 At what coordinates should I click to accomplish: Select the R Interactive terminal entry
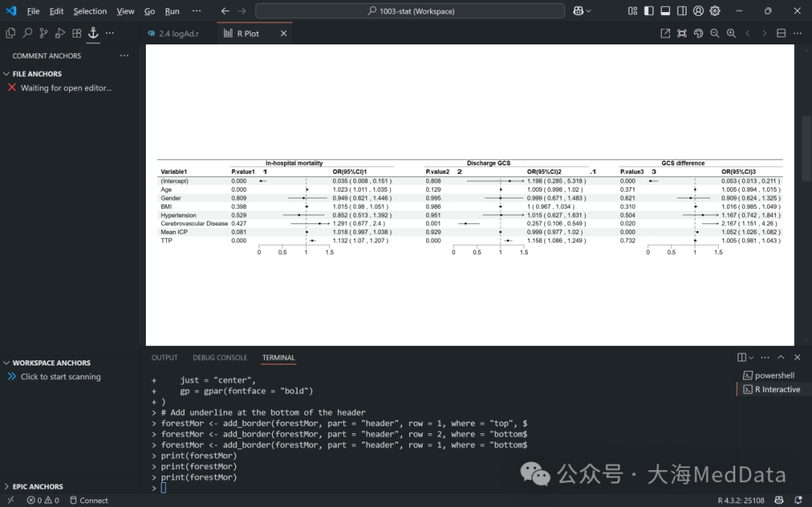(774, 389)
